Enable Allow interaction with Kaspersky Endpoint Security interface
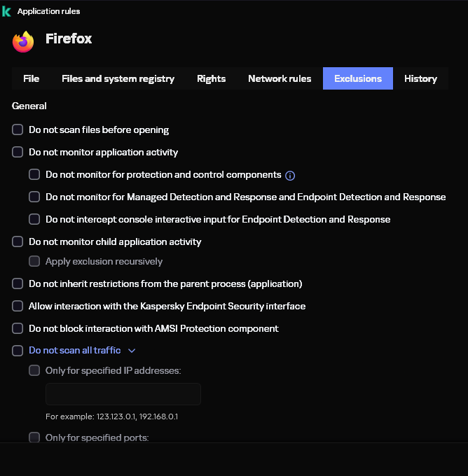The image size is (468, 476). tap(18, 306)
